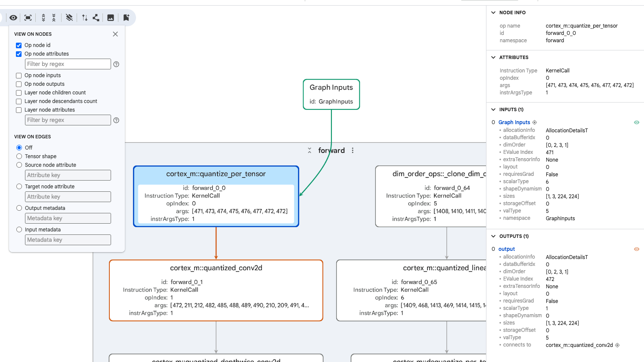This screenshot has width=644, height=362.
Task: Add a bookmark with the bookmark icon
Action: [126, 18]
